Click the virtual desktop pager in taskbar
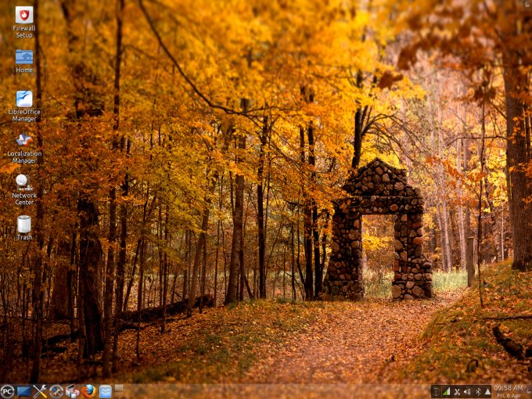This screenshot has width=532, height=399. click(x=119, y=388)
